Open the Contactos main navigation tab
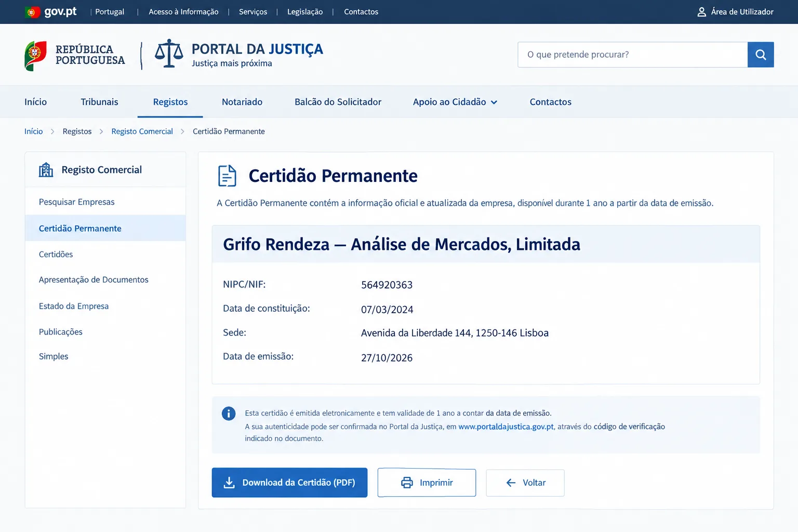The image size is (798, 532). tap(551, 102)
